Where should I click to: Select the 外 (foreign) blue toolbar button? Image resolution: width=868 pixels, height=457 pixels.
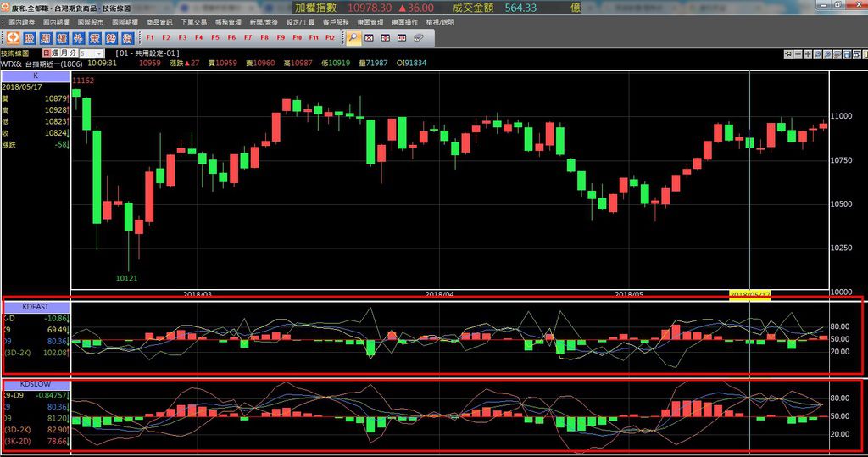tap(78, 37)
